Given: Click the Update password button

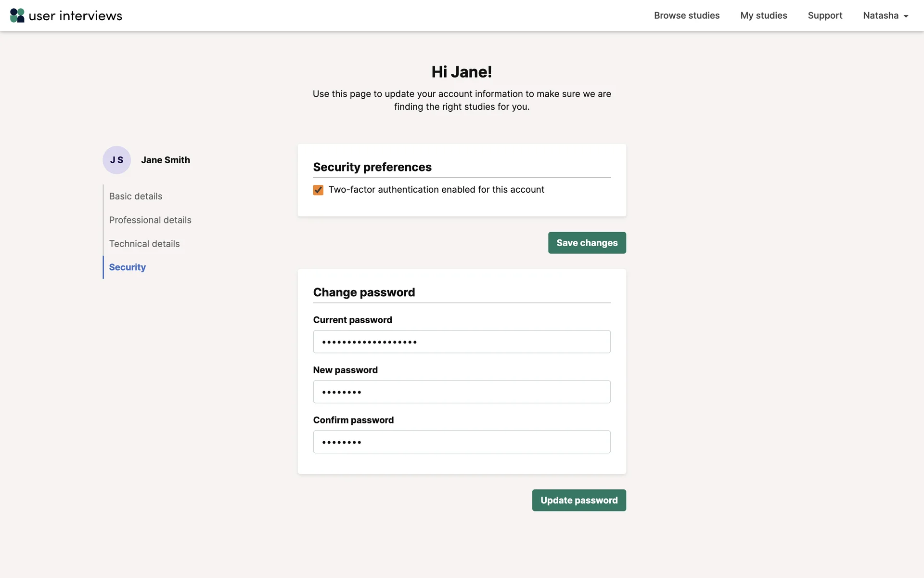Looking at the screenshot, I should 578,500.
